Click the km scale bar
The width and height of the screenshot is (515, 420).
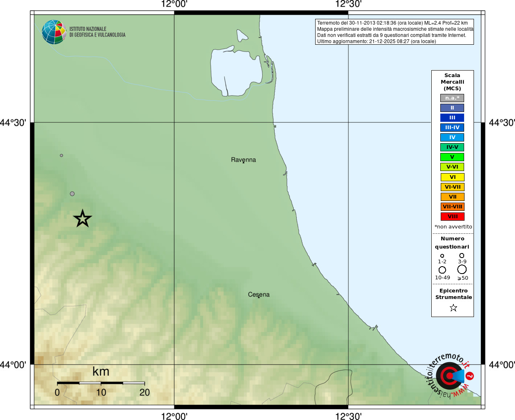(101, 383)
